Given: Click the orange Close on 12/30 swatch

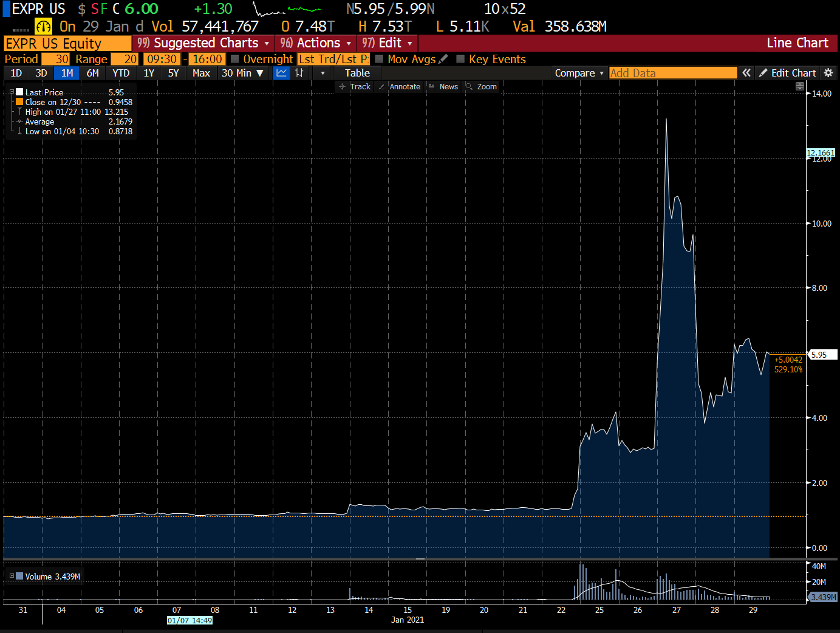Looking at the screenshot, I should click(19, 102).
